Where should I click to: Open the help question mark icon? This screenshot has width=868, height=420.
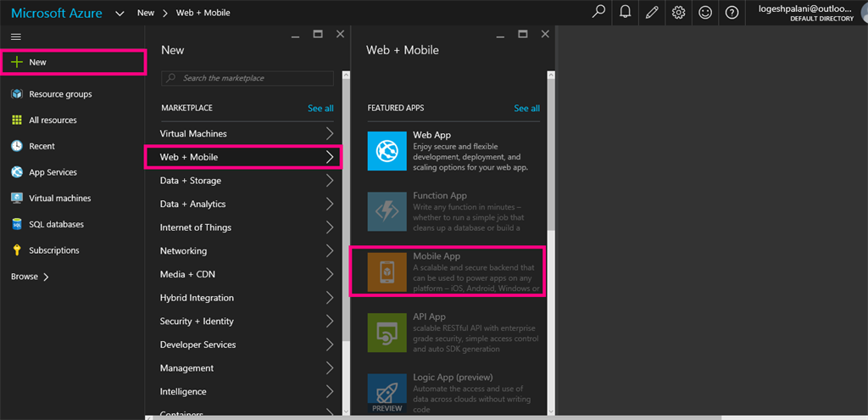(x=732, y=12)
